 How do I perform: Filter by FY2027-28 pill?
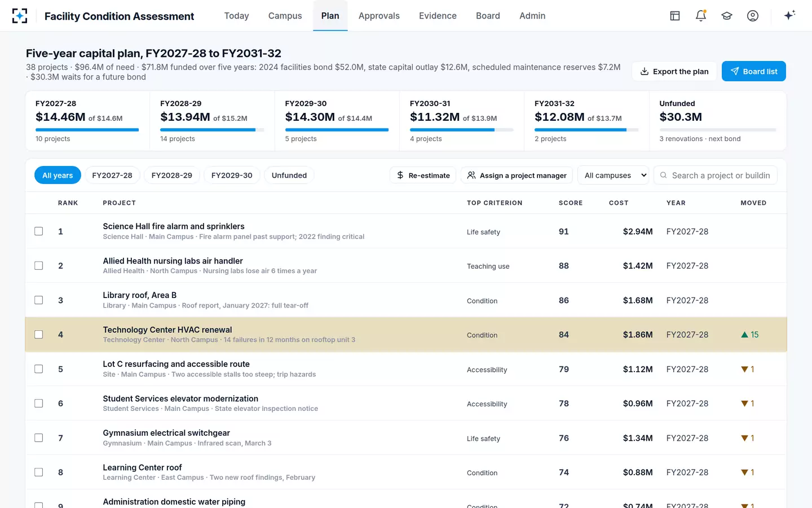[112, 175]
